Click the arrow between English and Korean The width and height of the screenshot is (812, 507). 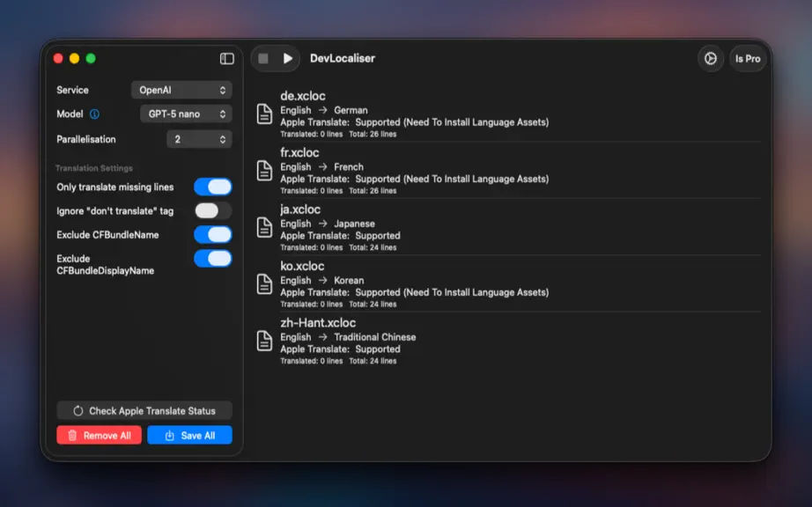[322, 280]
